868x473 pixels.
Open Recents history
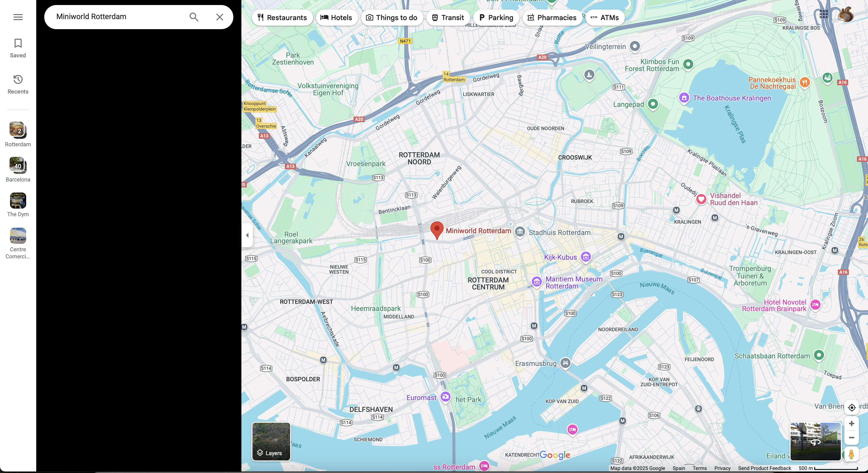(x=18, y=84)
